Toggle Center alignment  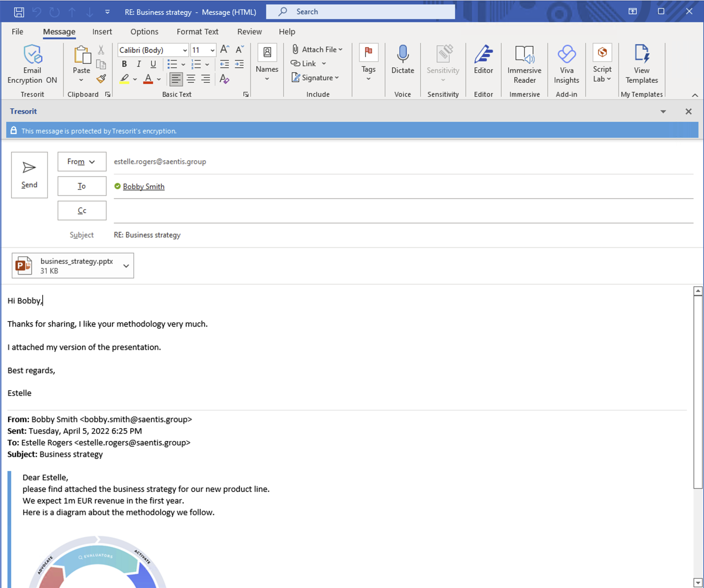(x=191, y=79)
